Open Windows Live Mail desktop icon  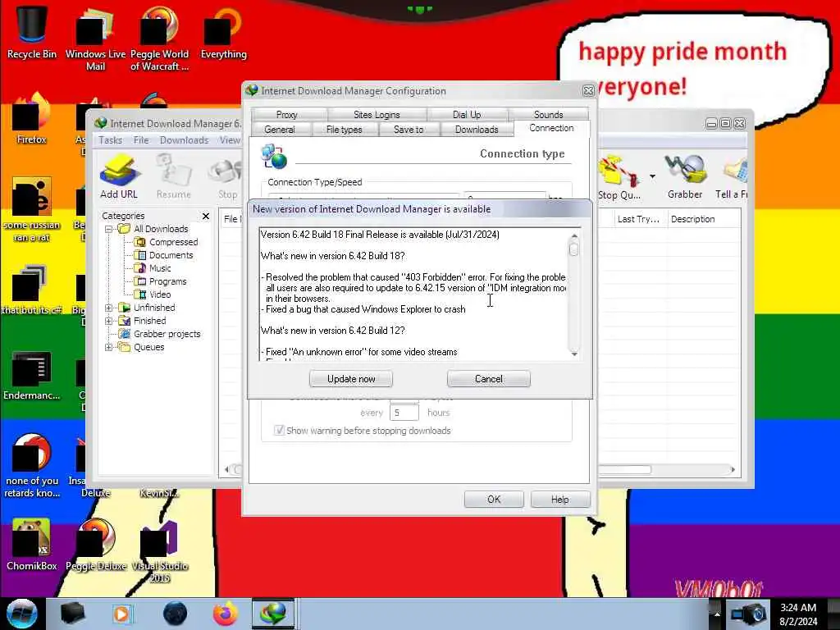tap(95, 39)
